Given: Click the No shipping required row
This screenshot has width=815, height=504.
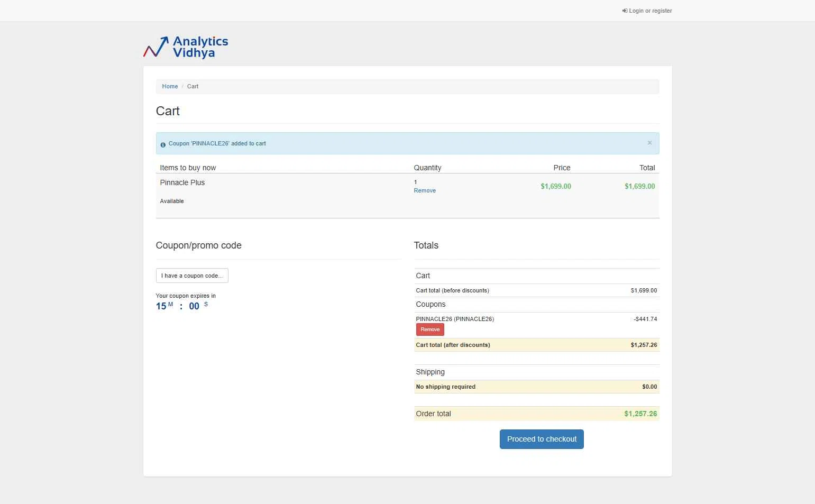Looking at the screenshot, I should pyautogui.click(x=536, y=387).
